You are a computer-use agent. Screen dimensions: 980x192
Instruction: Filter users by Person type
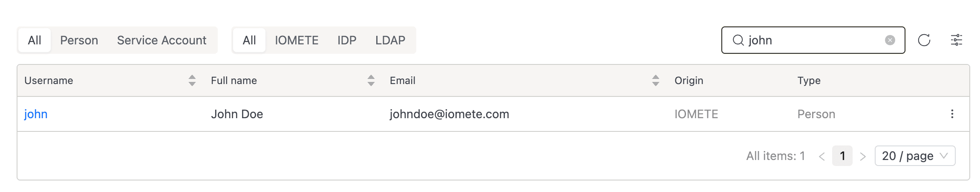coord(79,40)
